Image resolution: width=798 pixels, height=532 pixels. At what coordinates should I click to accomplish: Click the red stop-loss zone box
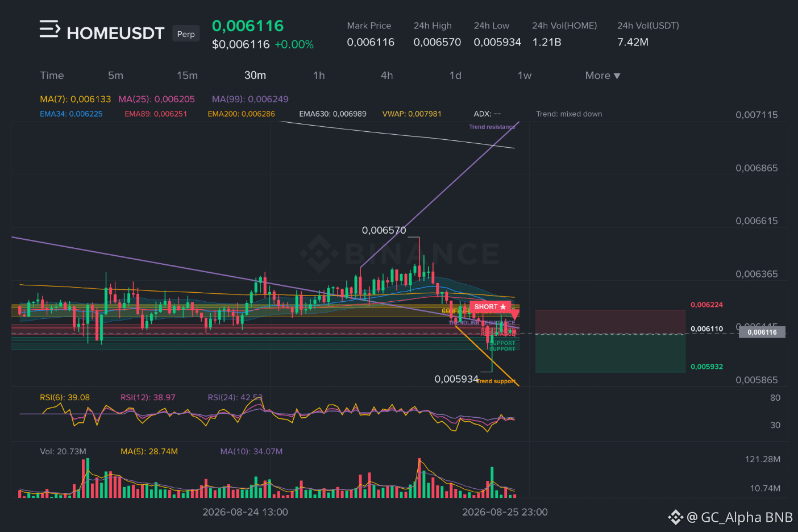[610, 321]
